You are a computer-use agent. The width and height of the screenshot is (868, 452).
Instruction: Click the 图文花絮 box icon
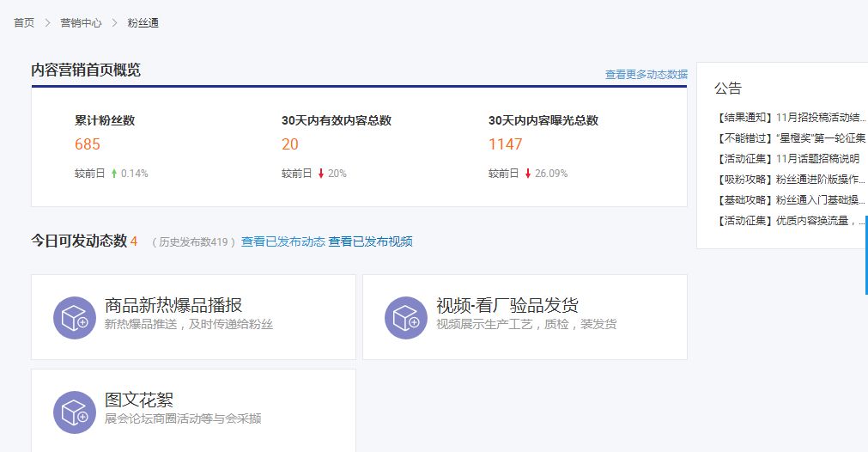point(74,412)
